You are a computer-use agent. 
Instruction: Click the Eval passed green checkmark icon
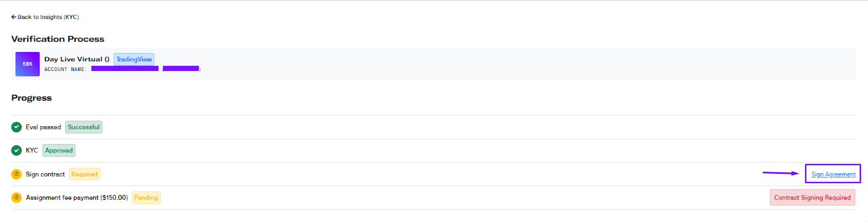tap(16, 127)
